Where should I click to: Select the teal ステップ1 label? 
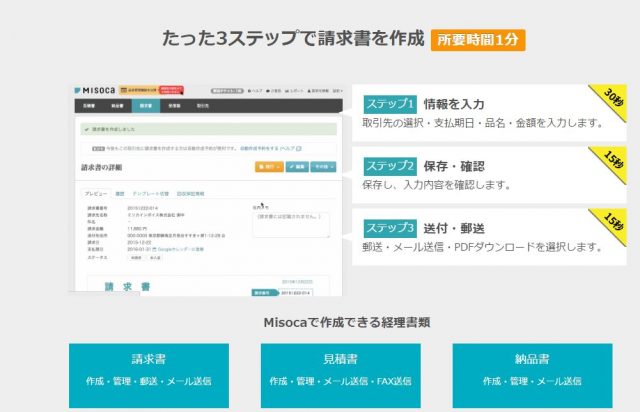(x=390, y=104)
